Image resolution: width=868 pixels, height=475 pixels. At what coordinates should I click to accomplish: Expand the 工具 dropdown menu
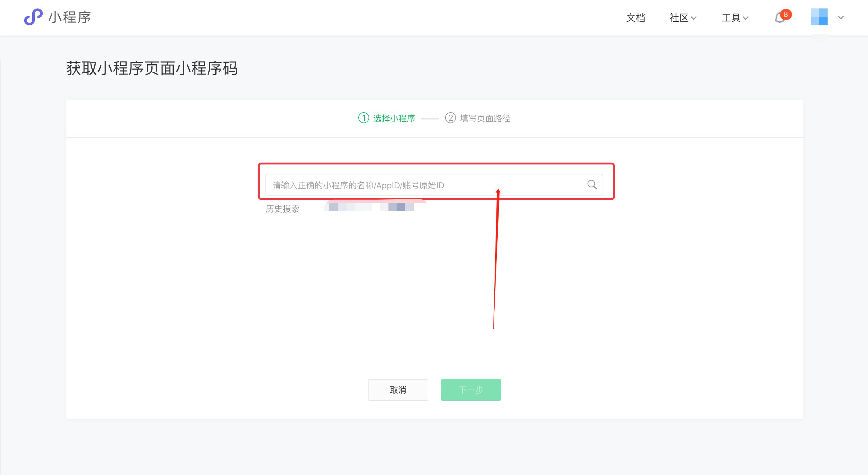pyautogui.click(x=735, y=18)
